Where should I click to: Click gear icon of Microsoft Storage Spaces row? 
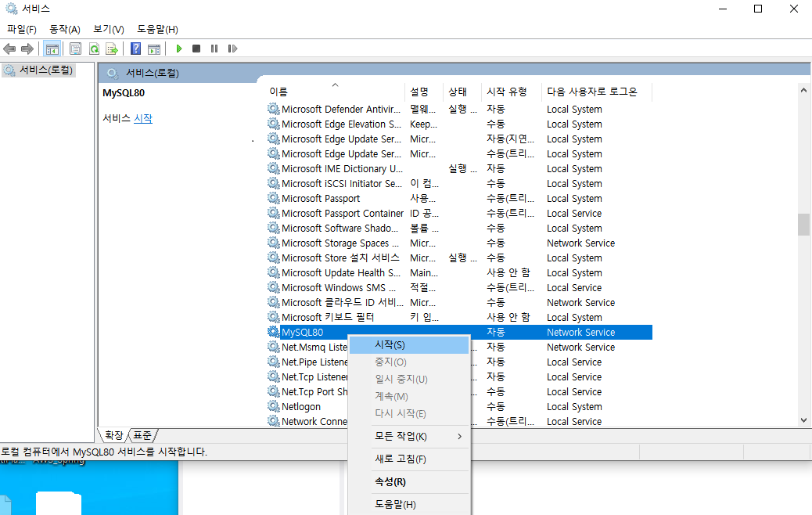274,243
